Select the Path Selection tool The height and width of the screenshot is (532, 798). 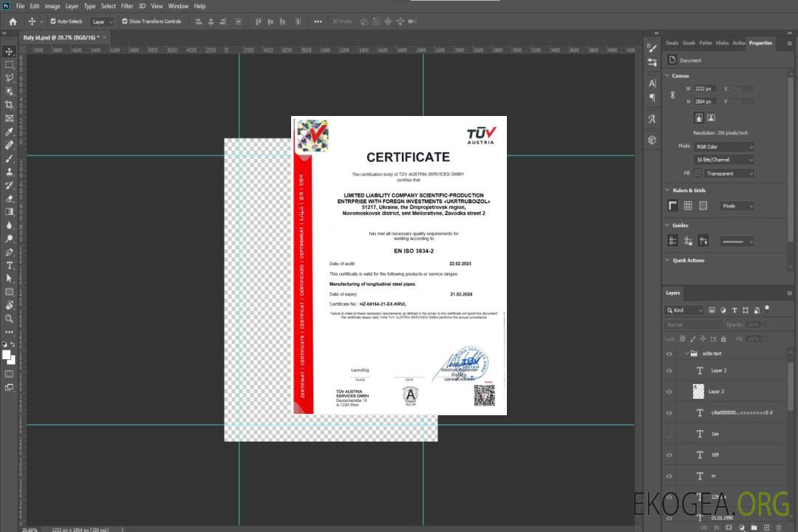pyautogui.click(x=9, y=279)
